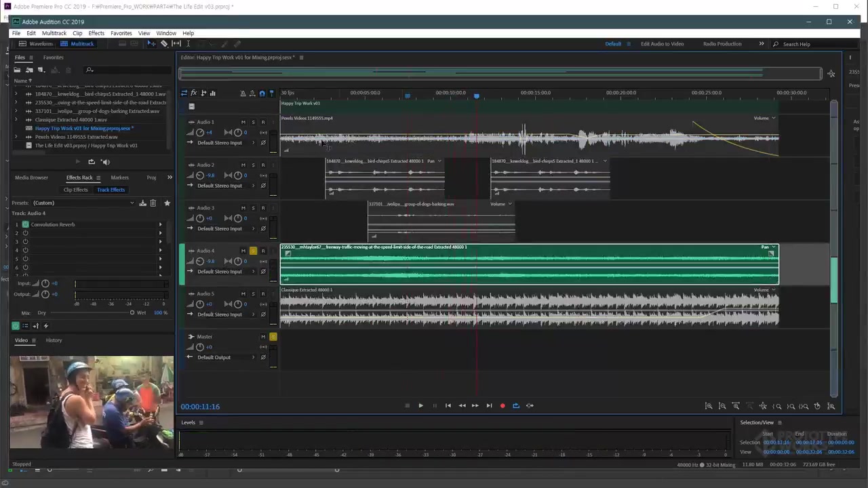Disable Solo on the Audio 4 track
Viewport: 868px width, 488px height.
(253, 251)
